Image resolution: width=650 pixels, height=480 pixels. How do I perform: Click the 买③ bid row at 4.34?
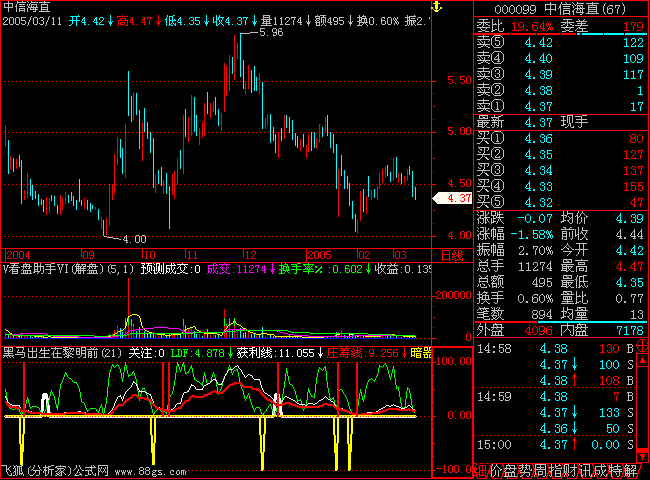coord(560,170)
